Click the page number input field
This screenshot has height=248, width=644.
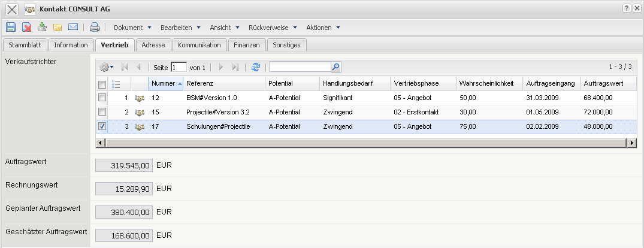[x=179, y=68]
